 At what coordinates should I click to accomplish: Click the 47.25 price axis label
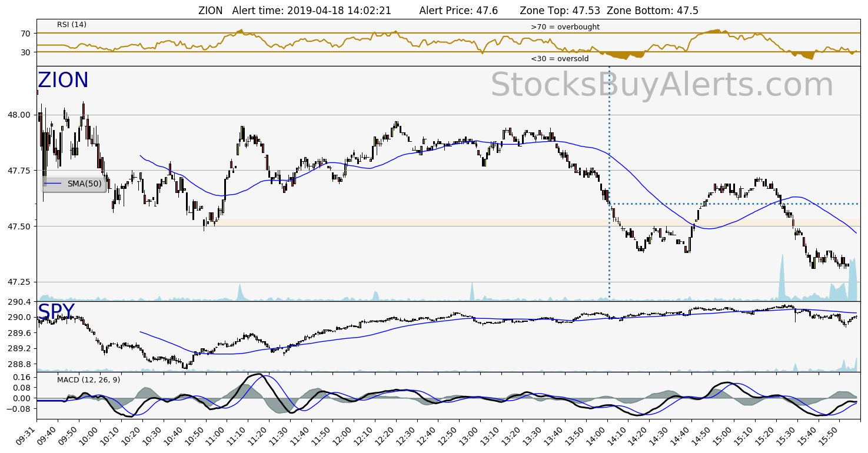(x=19, y=282)
